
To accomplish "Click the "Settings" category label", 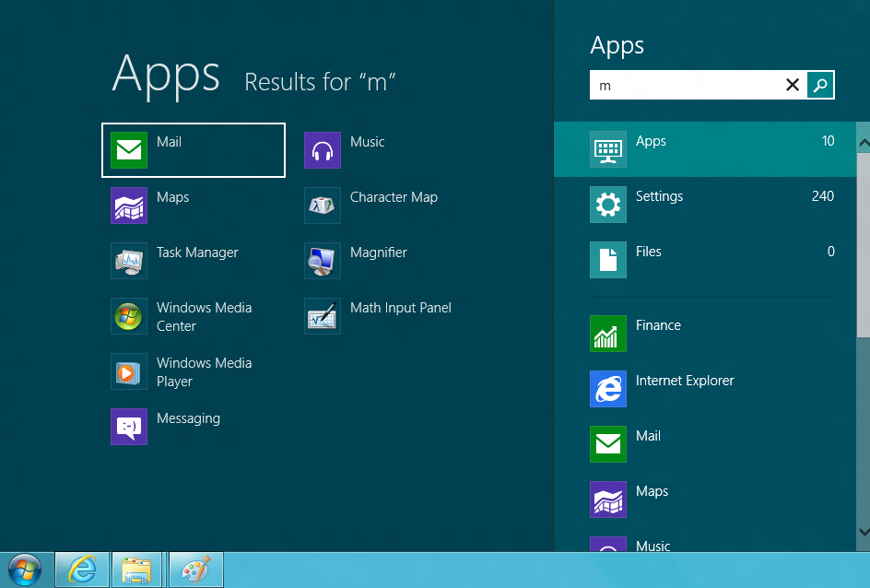I will (659, 196).
